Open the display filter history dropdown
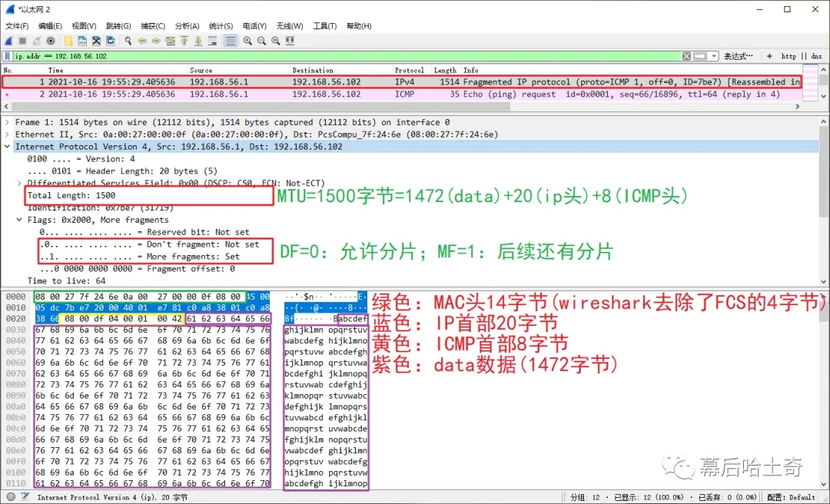Screen dimensions: 830x504 click(714, 56)
